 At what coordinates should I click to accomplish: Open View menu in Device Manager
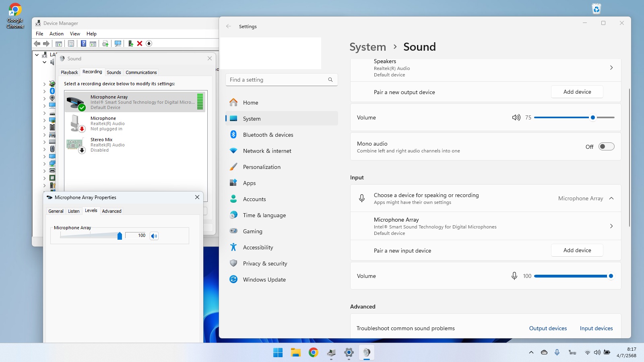[75, 34]
